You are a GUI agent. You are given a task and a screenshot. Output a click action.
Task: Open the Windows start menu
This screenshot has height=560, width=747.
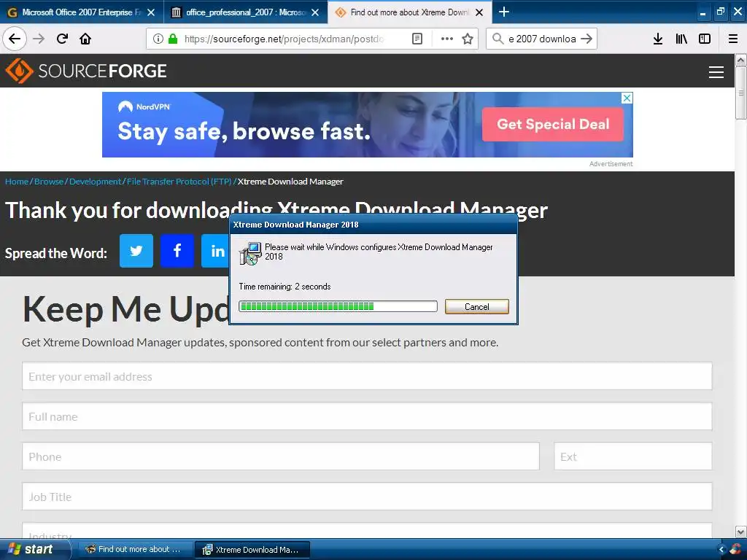pos(35,549)
